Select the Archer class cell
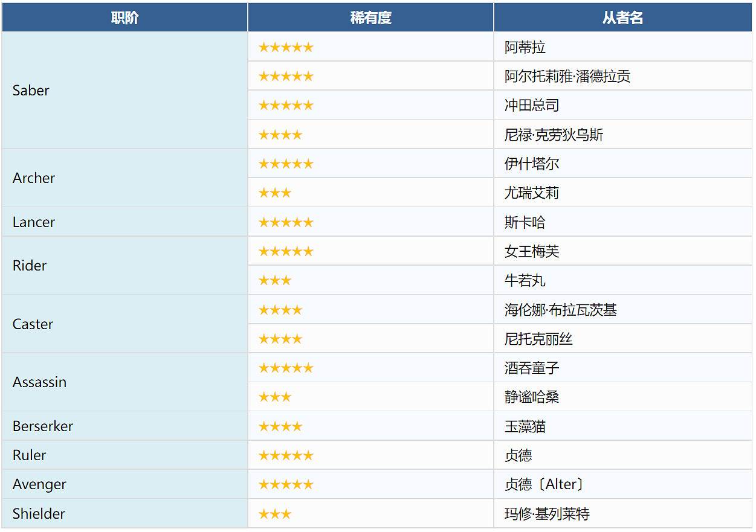The height and width of the screenshot is (532, 756). 34,178
